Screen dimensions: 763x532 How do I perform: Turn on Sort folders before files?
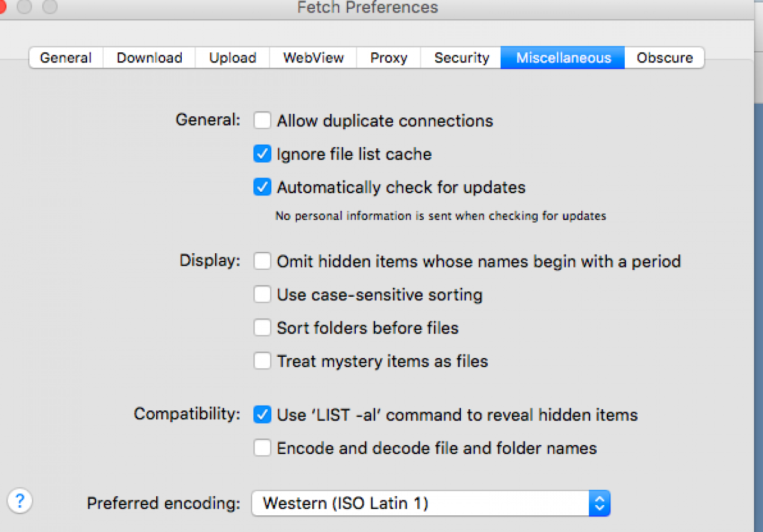coord(262,328)
